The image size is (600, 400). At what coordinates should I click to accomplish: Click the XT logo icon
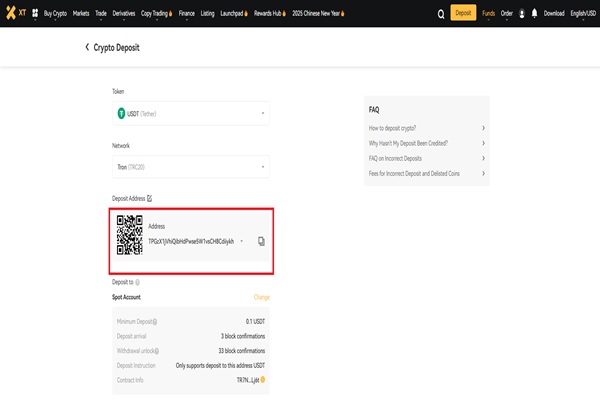tap(16, 13)
